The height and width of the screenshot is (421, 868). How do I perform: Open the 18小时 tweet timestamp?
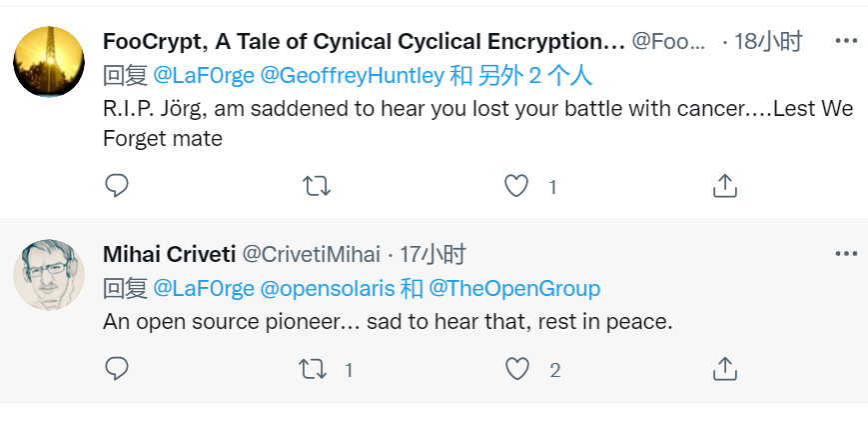768,41
